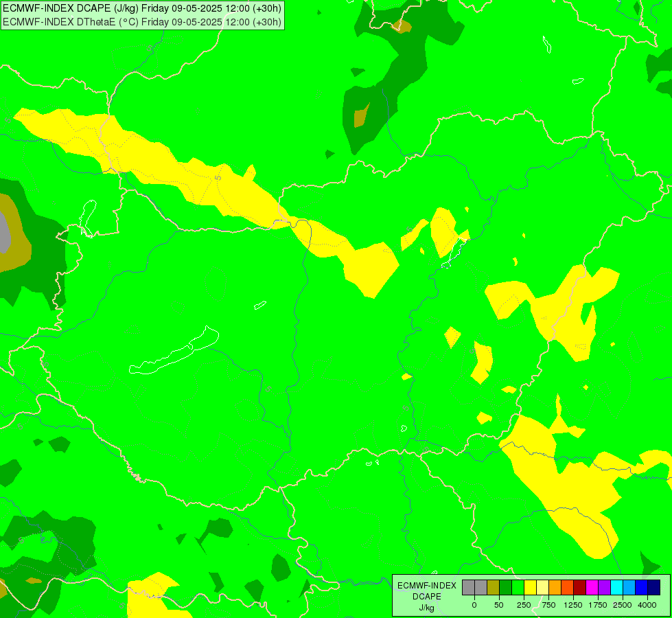Click the legend value 50
This screenshot has width=672, height=618.
498,605
